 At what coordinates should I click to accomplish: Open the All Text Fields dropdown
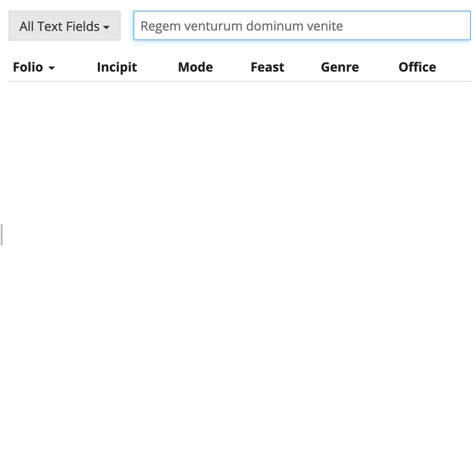[x=64, y=26]
